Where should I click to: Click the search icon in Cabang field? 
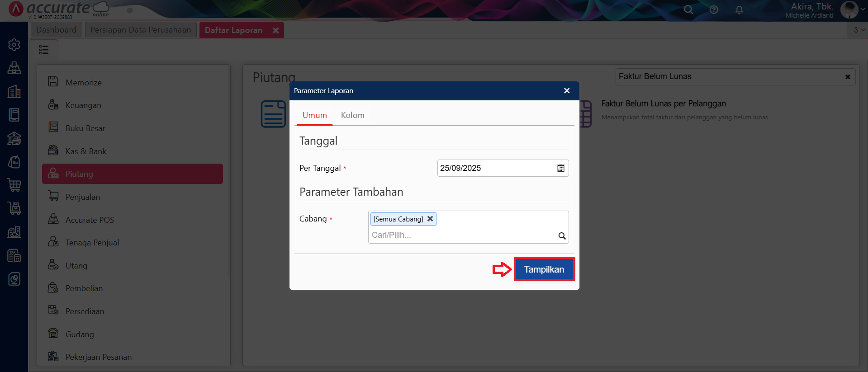pos(562,235)
